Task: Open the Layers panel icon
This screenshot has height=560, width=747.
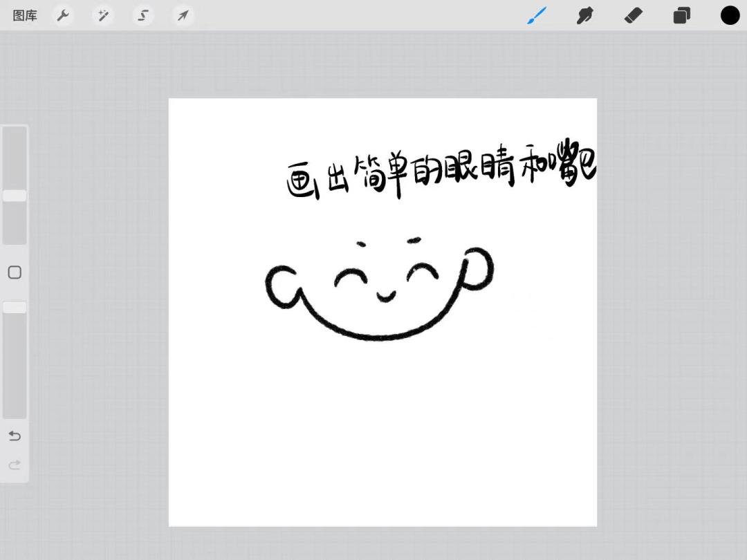Action: [681, 15]
